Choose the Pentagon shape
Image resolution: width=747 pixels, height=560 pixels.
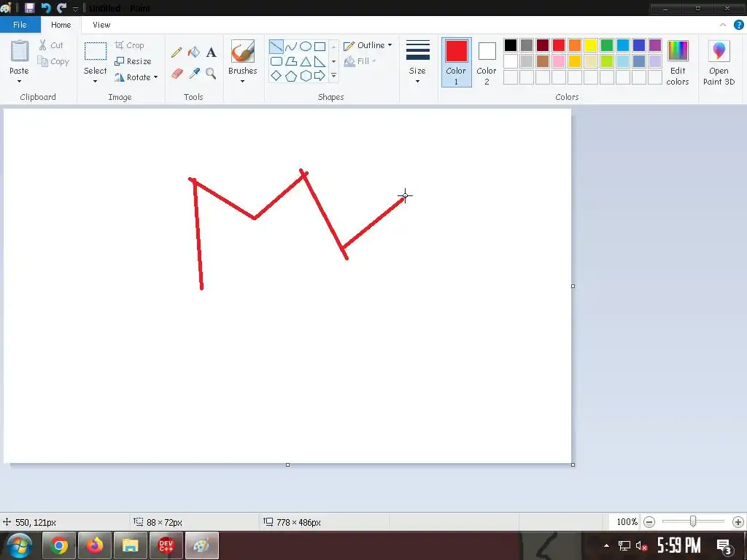pyautogui.click(x=291, y=76)
